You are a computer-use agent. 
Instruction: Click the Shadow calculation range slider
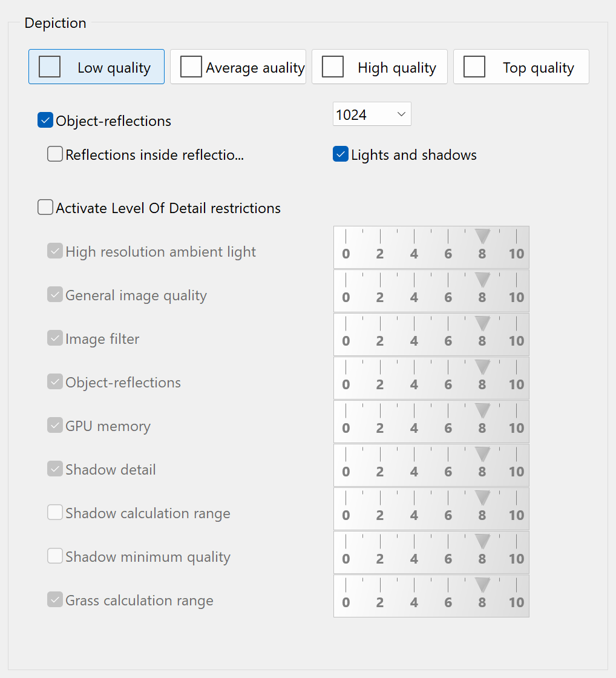pos(431,509)
